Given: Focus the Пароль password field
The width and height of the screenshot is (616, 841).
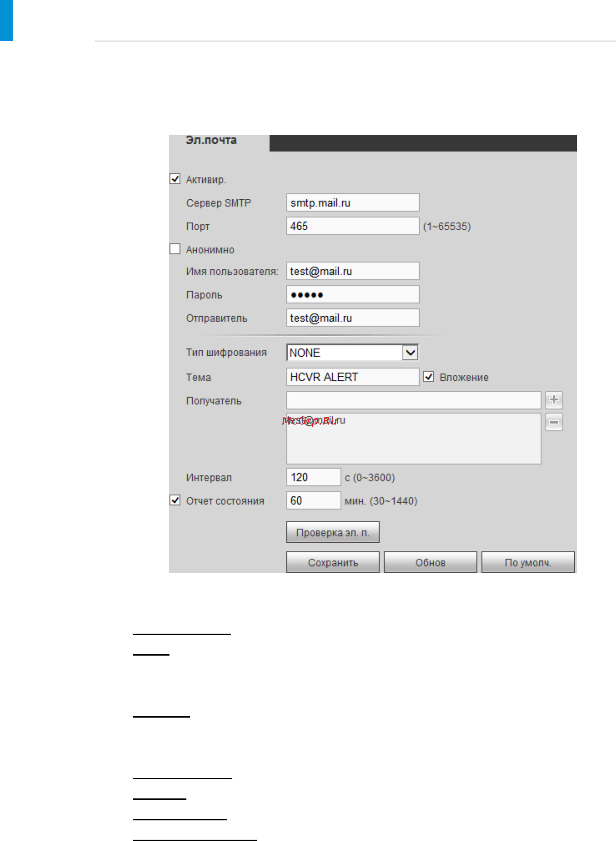Looking at the screenshot, I should 353,294.
